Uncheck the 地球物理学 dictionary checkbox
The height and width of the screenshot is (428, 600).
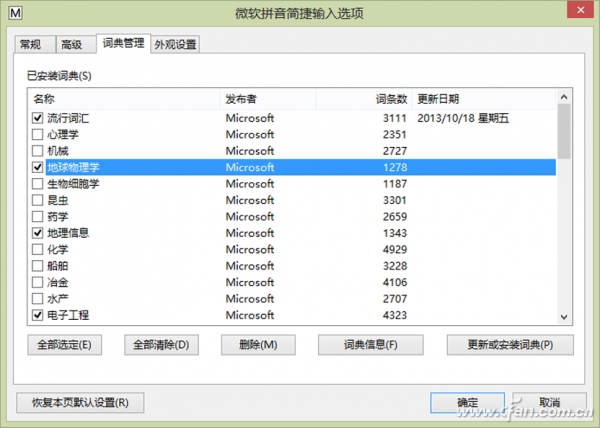[x=38, y=167]
